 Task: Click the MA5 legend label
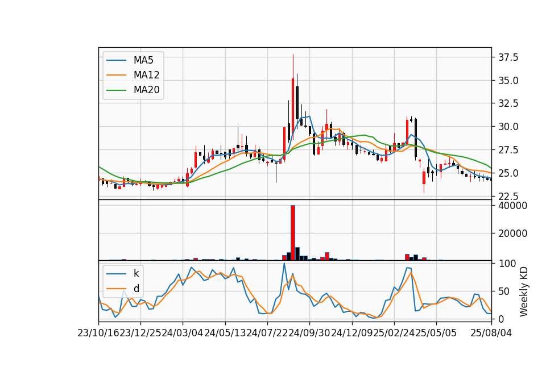pos(143,60)
